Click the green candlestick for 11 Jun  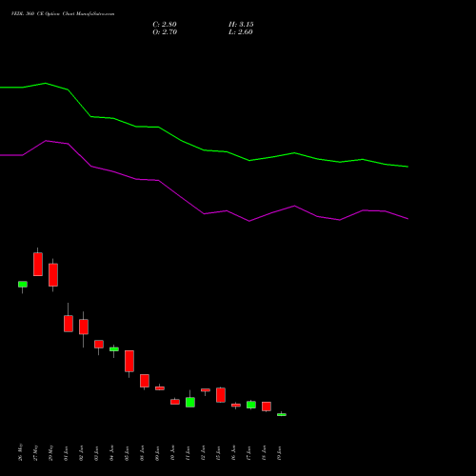(x=190, y=402)
